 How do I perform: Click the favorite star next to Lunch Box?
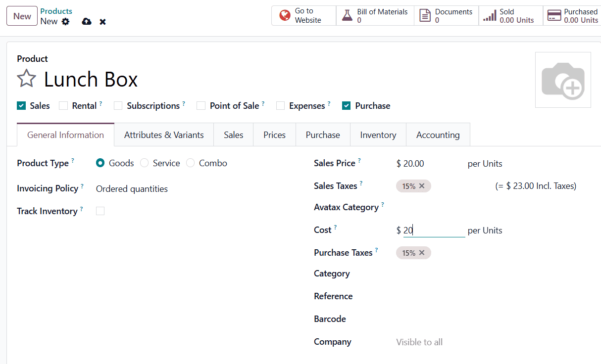point(26,79)
